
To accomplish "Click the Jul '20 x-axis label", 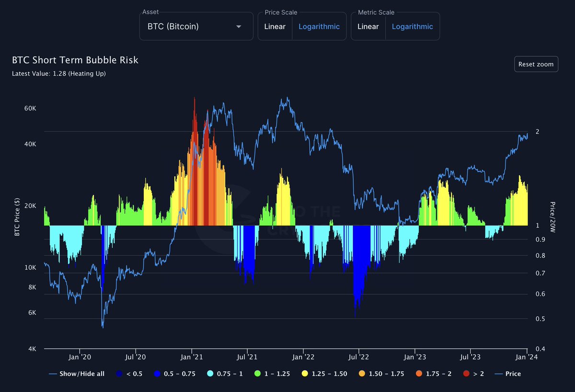I will coord(135,357).
